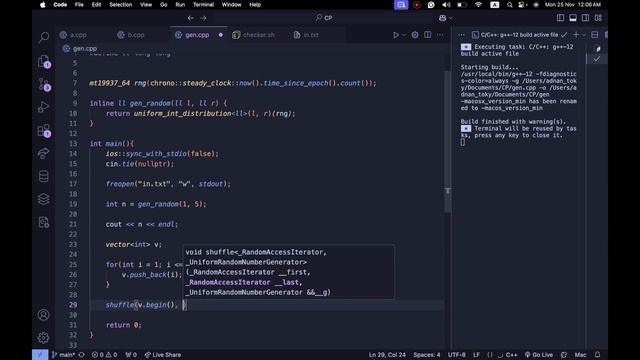Split the terminal panel

click(595, 35)
